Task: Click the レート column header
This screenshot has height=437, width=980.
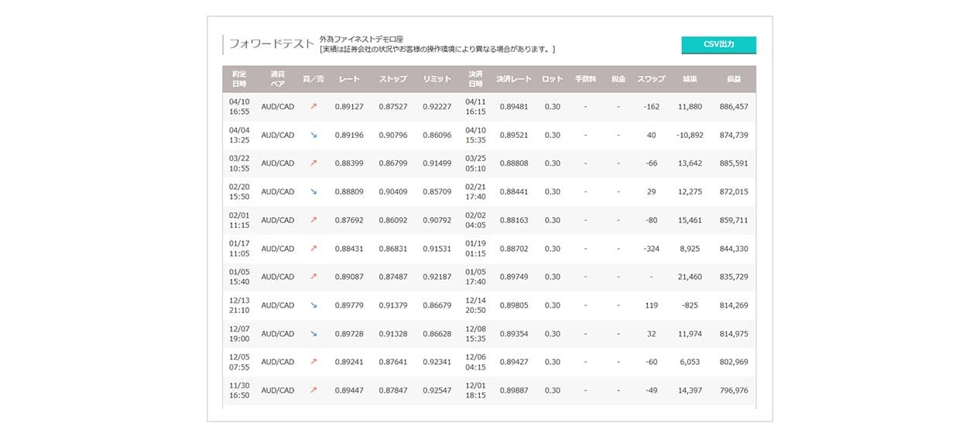Action: point(349,79)
